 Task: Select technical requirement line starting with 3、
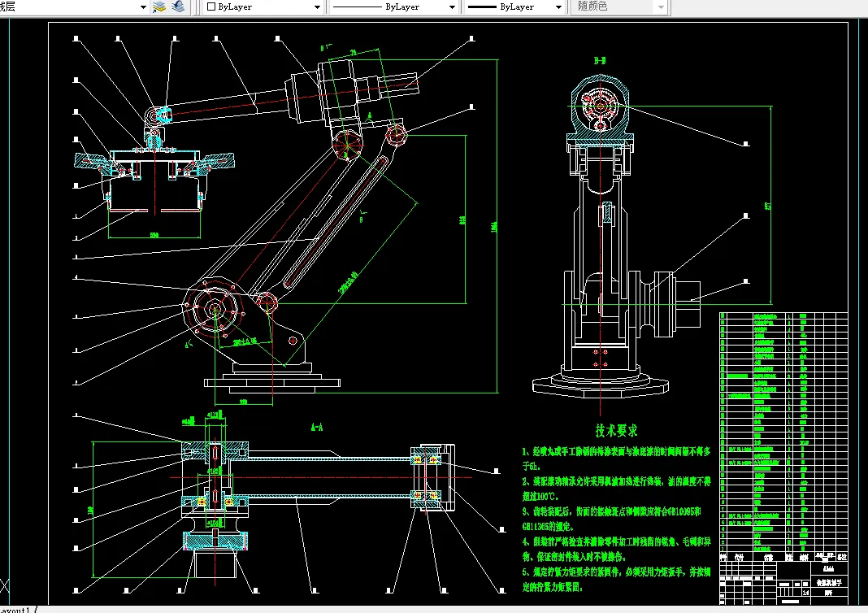coord(612,511)
